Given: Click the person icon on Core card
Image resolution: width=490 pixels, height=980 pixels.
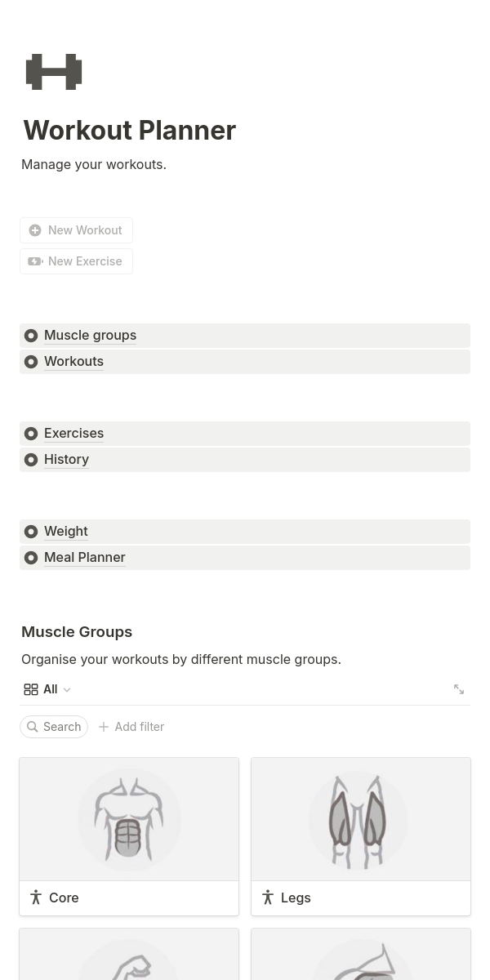Looking at the screenshot, I should pos(36,898).
